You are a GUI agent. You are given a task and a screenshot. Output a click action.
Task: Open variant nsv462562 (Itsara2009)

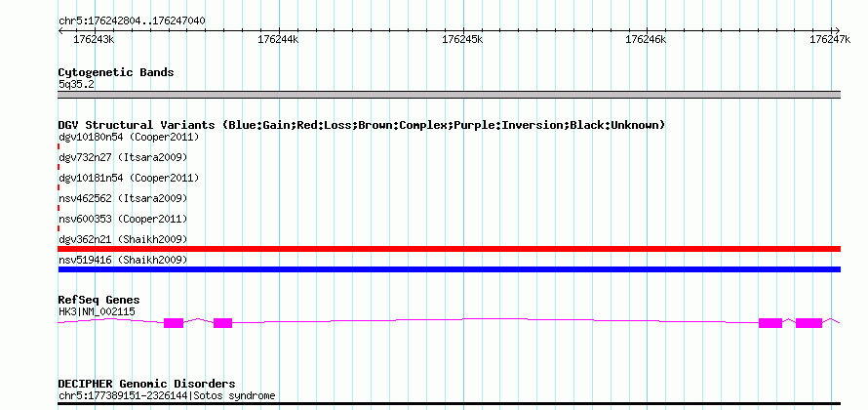pyautogui.click(x=123, y=198)
